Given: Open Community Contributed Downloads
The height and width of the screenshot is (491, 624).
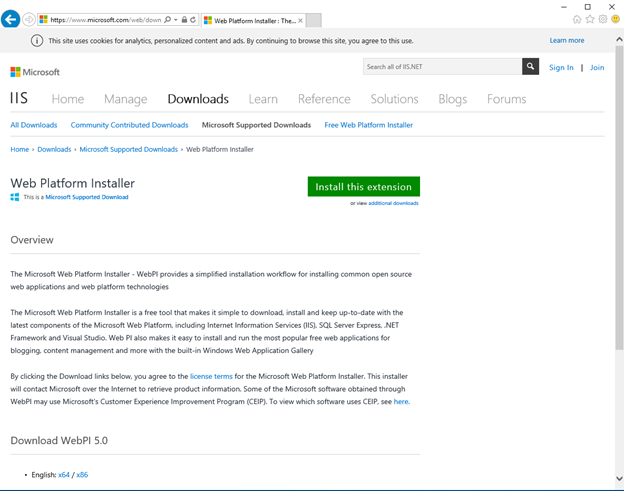Looking at the screenshot, I should 129,125.
